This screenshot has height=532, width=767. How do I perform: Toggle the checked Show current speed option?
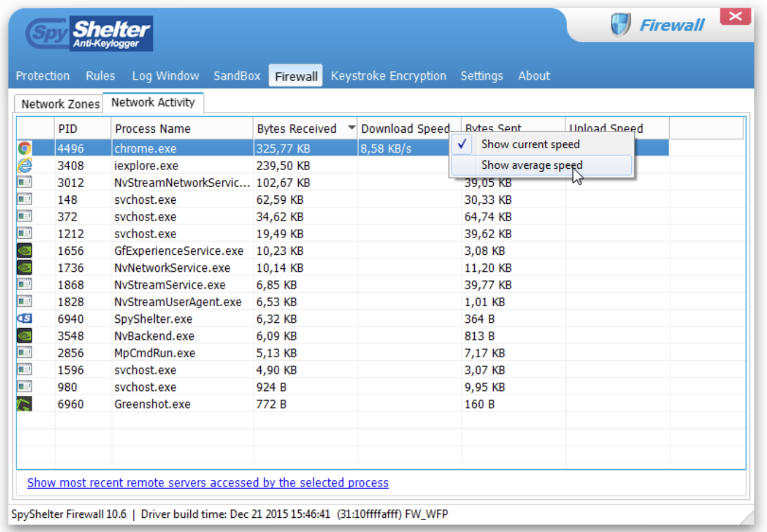[541, 144]
